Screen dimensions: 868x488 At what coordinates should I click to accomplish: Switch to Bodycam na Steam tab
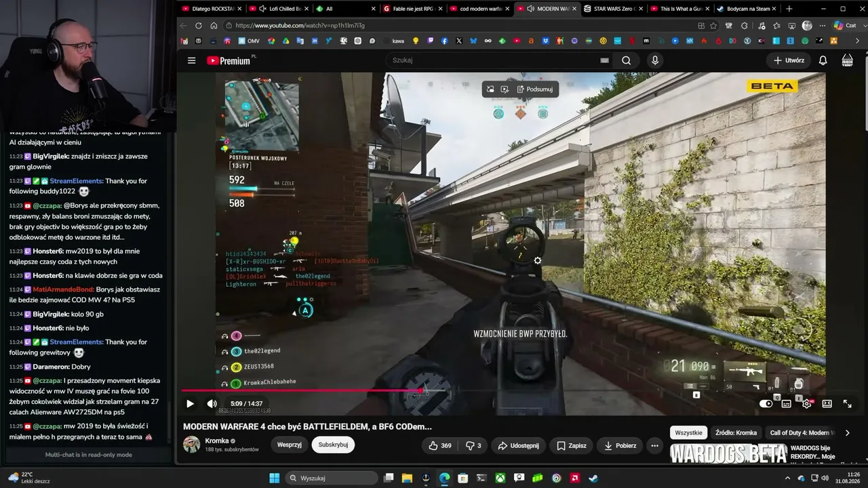(749, 9)
